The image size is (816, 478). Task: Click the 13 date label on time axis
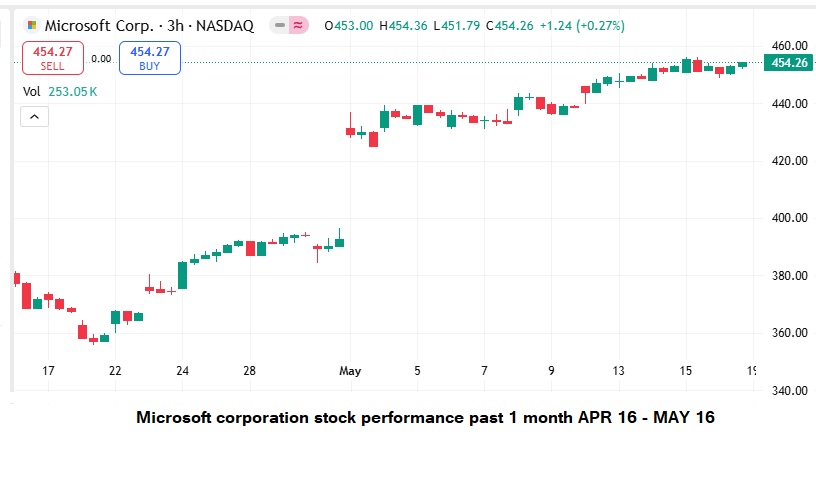click(x=618, y=371)
